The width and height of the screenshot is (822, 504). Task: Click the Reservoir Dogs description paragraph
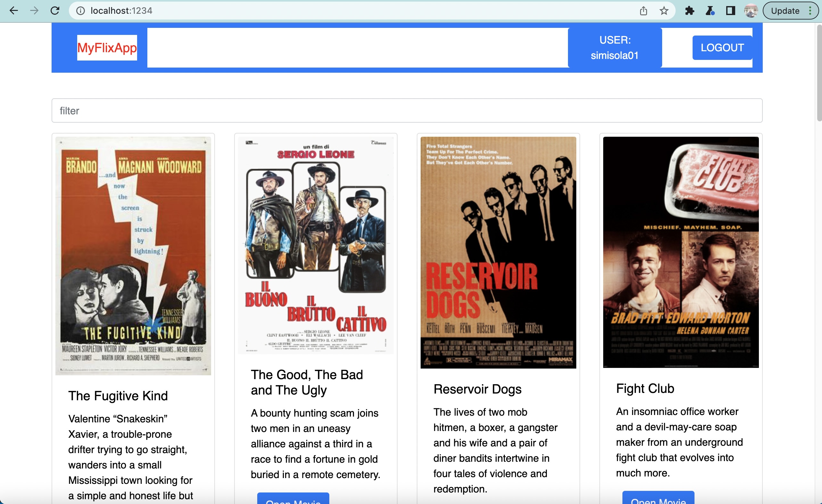point(495,451)
